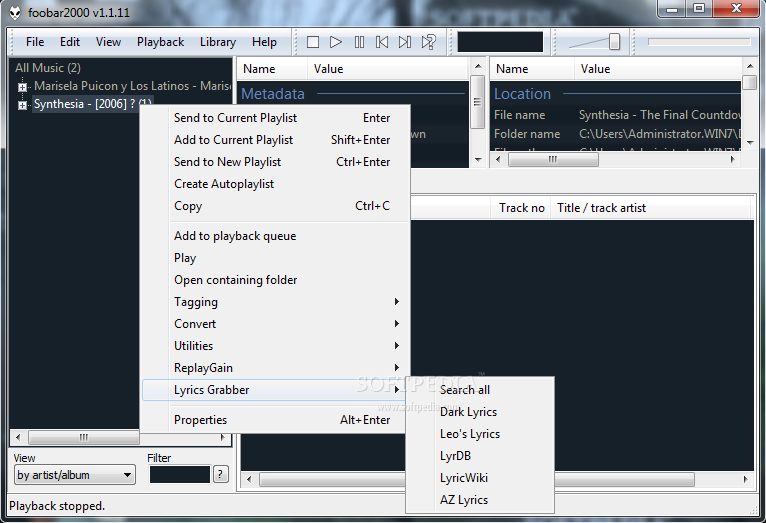Click the library tree horizontal scrollbar thumb
The height and width of the screenshot is (523, 766).
tap(84, 437)
